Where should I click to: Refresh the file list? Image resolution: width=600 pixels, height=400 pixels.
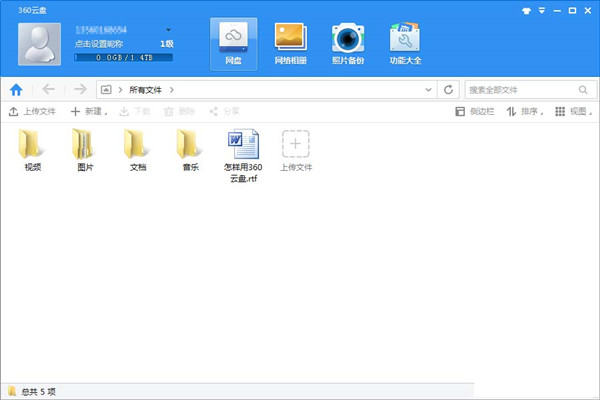tap(448, 90)
